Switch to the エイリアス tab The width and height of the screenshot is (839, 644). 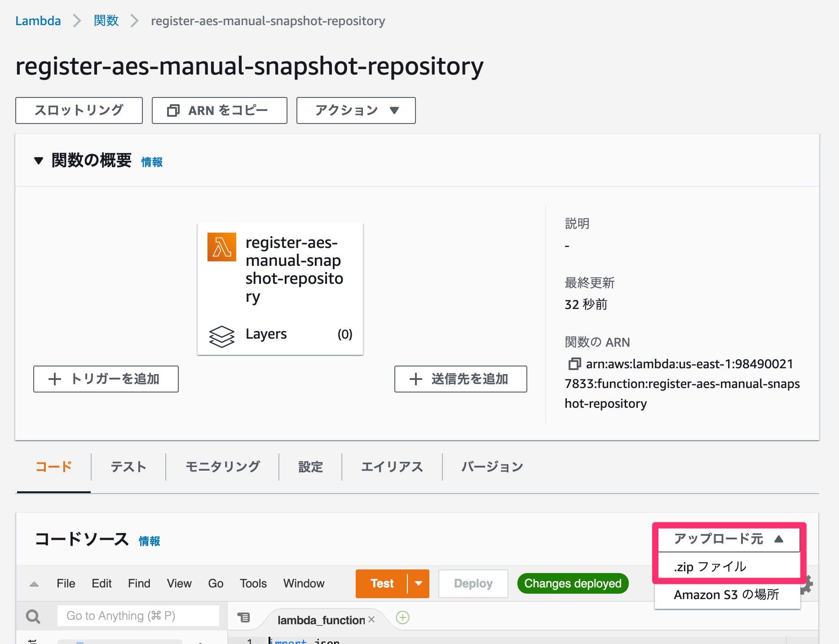[392, 467]
